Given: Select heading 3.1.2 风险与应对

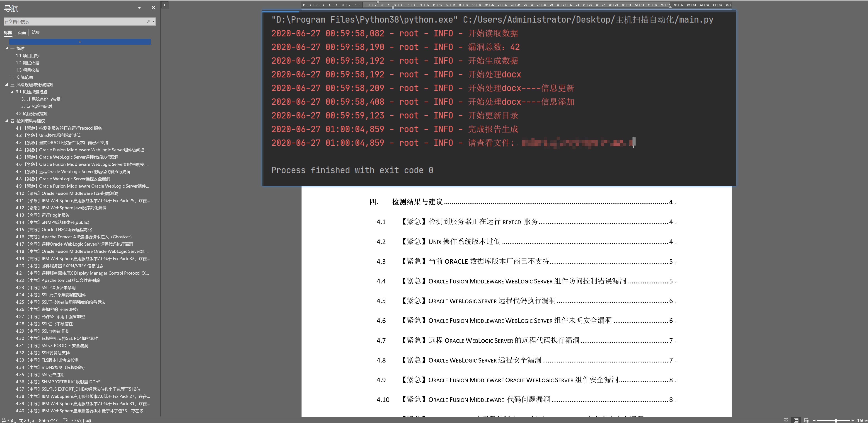Looking at the screenshot, I should [37, 106].
